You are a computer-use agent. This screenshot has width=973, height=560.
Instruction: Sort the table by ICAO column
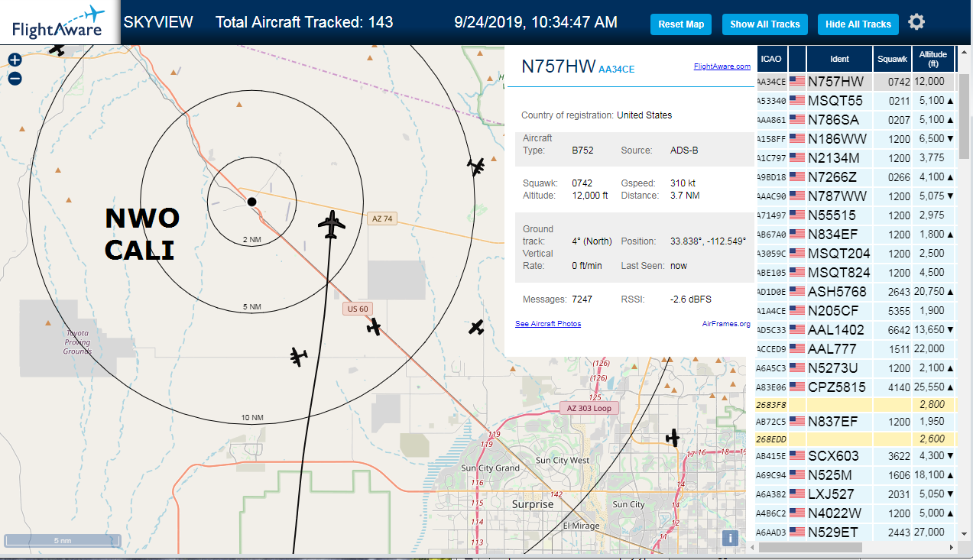[x=771, y=59]
